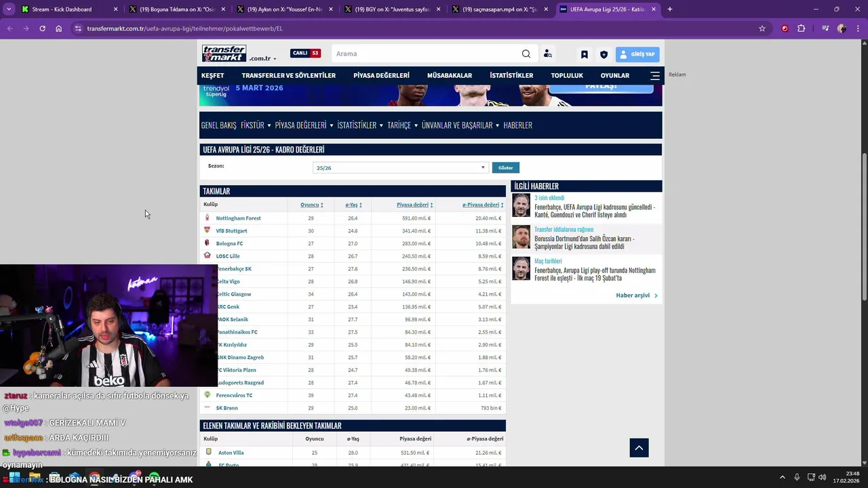Expand the TARİHÇE submenu
868x488 pixels.
click(x=415, y=125)
